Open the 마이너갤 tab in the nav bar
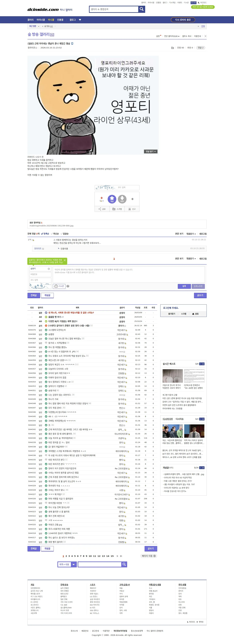This screenshot has width=234, height=644. (41, 20)
